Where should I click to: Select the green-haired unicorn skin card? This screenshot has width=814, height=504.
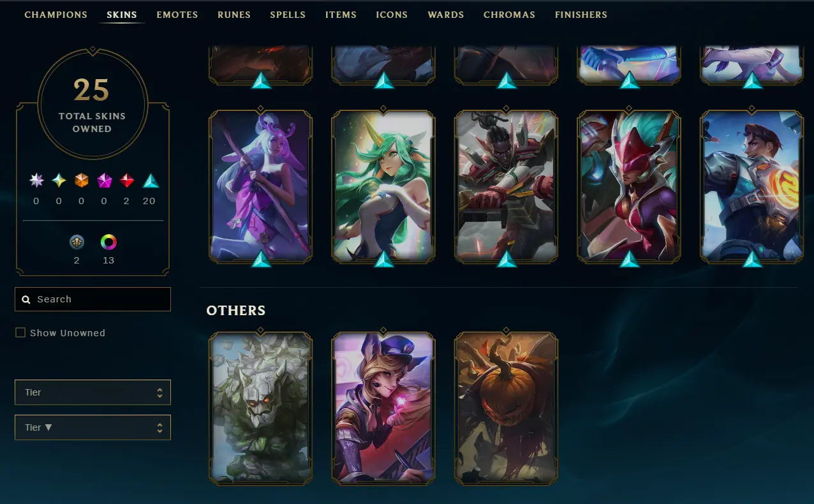(383, 186)
